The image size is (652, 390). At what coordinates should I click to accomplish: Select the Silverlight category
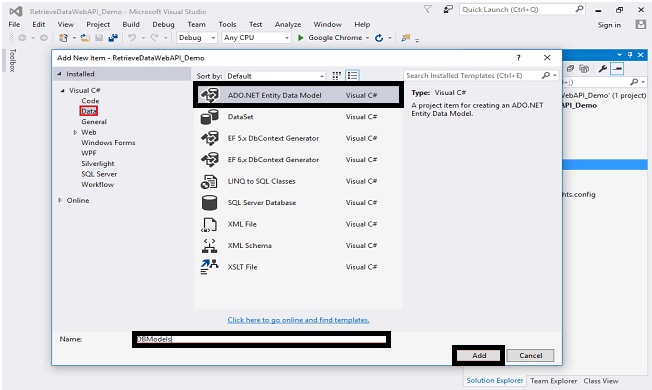tap(98, 164)
